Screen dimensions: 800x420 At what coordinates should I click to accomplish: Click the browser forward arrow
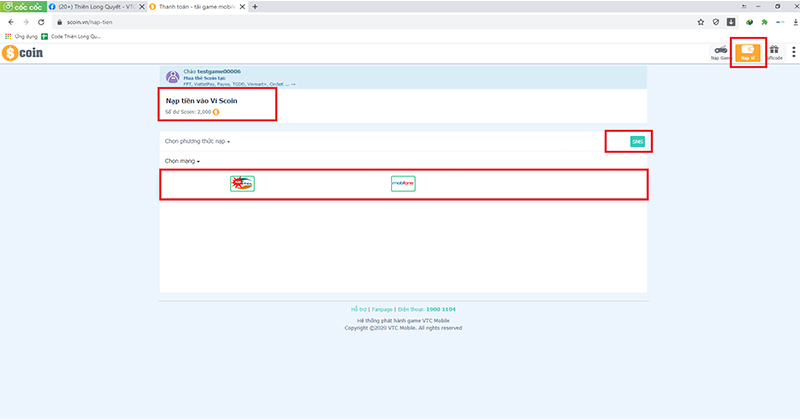(26, 22)
